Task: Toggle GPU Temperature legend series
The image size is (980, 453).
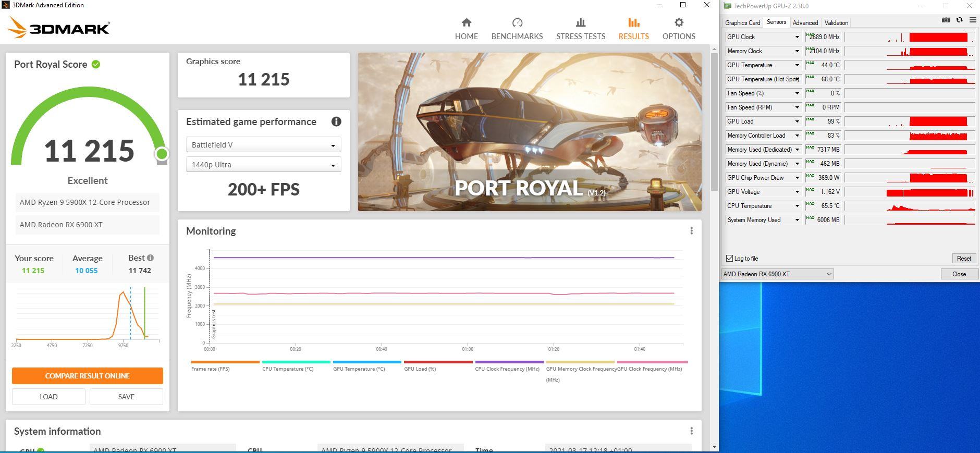Action: click(x=367, y=365)
